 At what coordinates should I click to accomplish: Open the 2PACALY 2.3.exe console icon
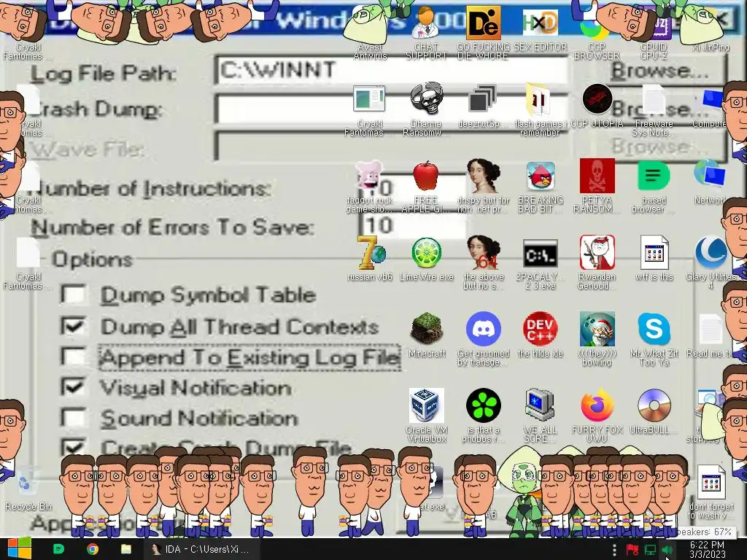point(541,254)
